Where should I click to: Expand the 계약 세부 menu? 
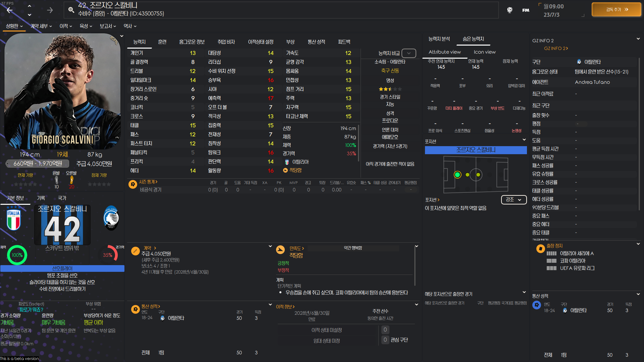[41, 26]
